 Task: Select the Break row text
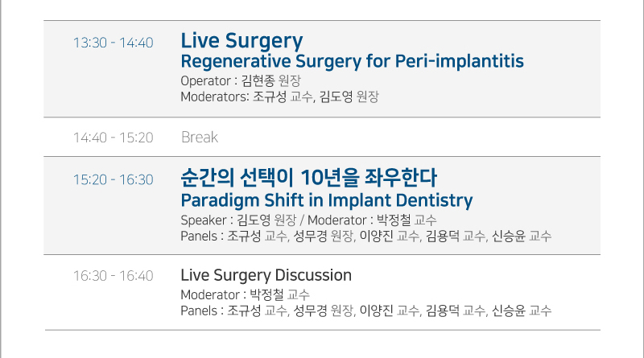(200, 137)
